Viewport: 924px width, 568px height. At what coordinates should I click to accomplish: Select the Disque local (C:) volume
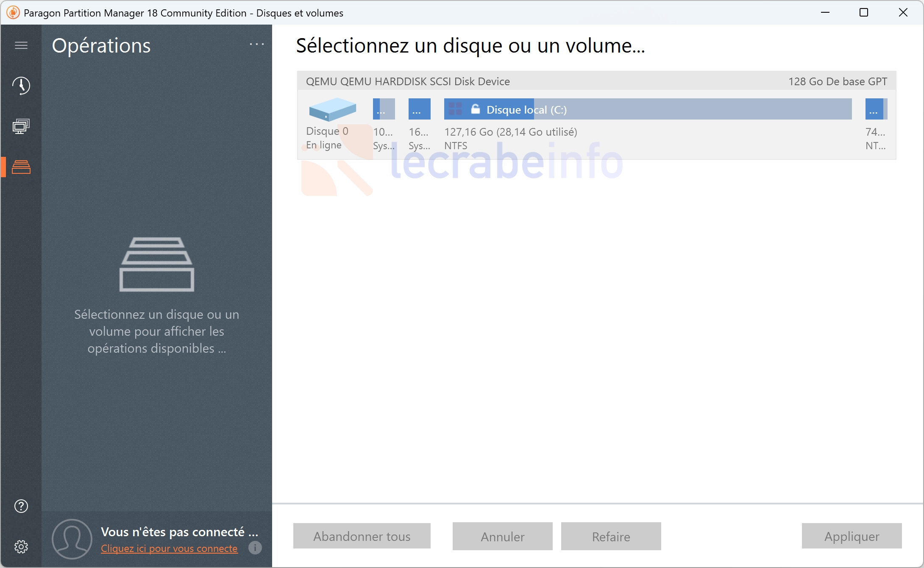coord(648,125)
